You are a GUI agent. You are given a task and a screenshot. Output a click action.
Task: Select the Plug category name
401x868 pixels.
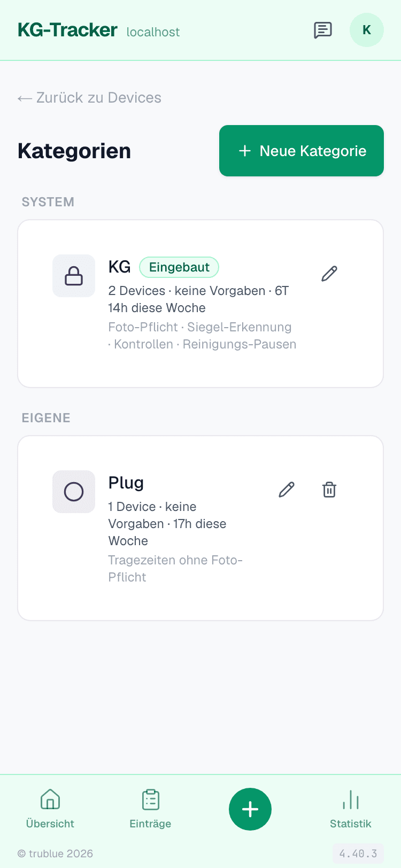click(x=126, y=483)
